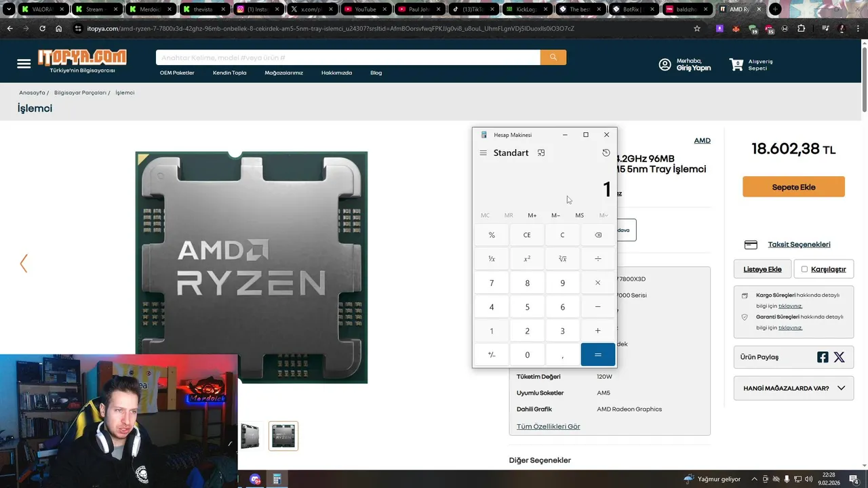Expand Hangi Mağazalarda Var section
The width and height of the screenshot is (868, 488).
click(793, 388)
